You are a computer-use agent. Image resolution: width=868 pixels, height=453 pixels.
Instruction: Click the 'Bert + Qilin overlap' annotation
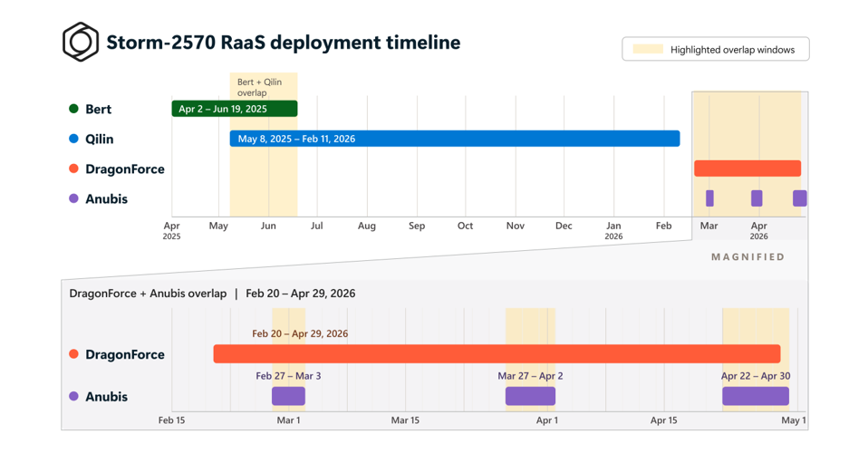pyautogui.click(x=260, y=88)
